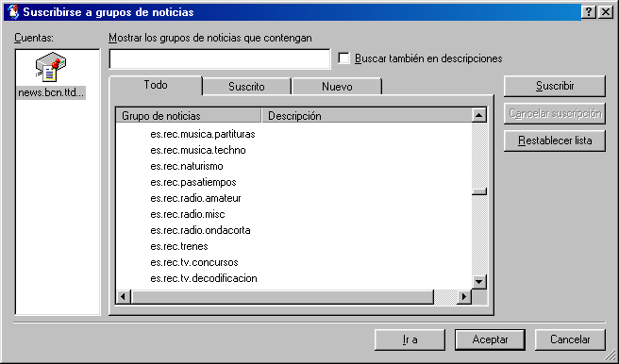
Task: Click the Suscribir button
Action: 554,86
